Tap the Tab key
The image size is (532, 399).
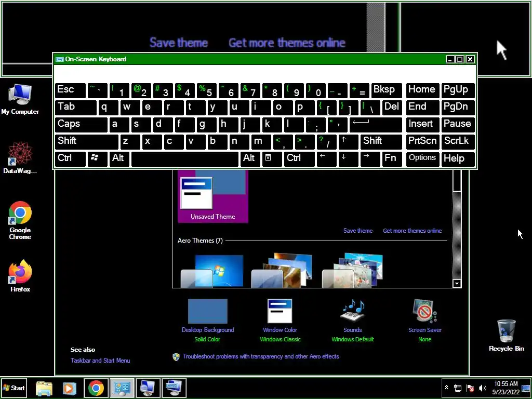click(x=76, y=107)
